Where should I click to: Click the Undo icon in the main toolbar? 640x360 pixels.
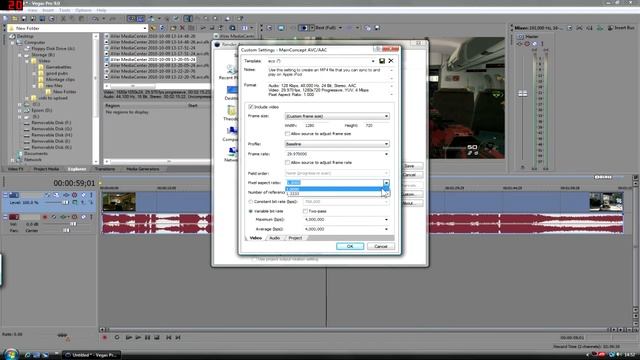pyautogui.click(x=95, y=18)
